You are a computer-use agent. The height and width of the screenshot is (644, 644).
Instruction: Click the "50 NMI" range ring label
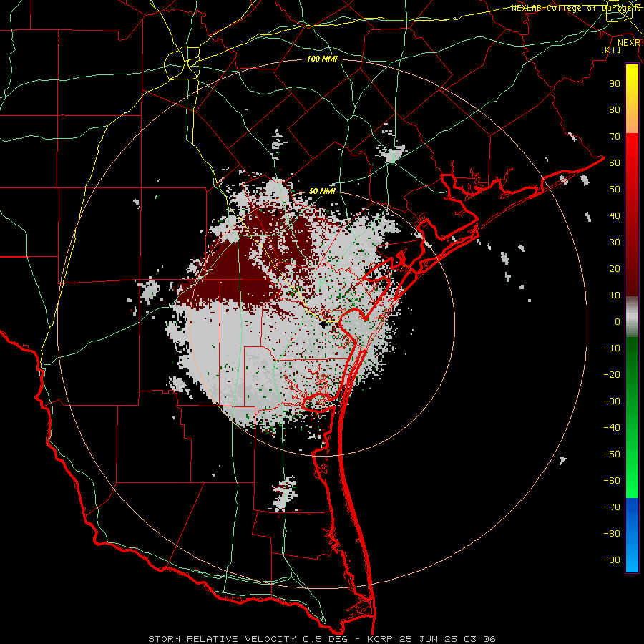pos(322,191)
